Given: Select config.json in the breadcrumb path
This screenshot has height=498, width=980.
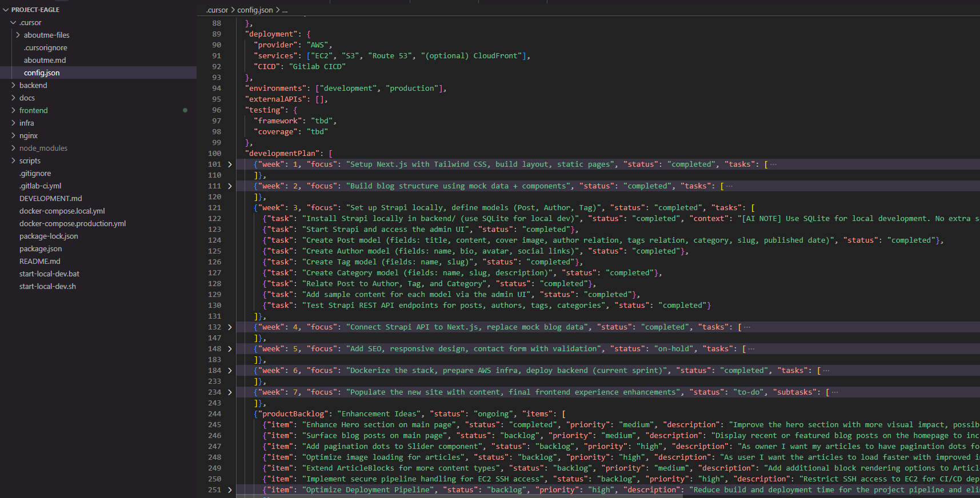Looking at the screenshot, I should tap(255, 10).
